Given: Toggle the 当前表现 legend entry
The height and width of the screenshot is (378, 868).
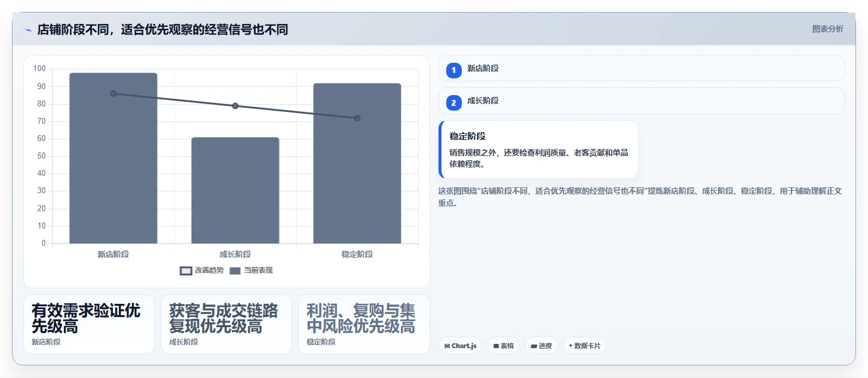Looking at the screenshot, I should coord(251,270).
